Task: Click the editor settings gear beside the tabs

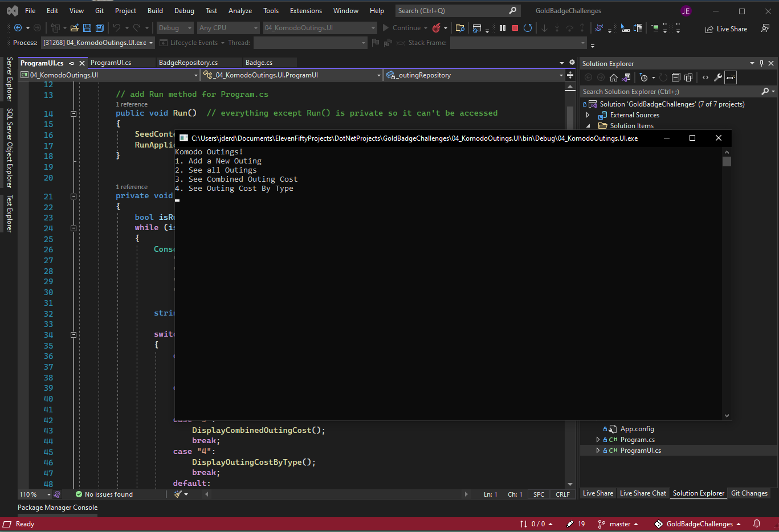Action: pos(572,63)
